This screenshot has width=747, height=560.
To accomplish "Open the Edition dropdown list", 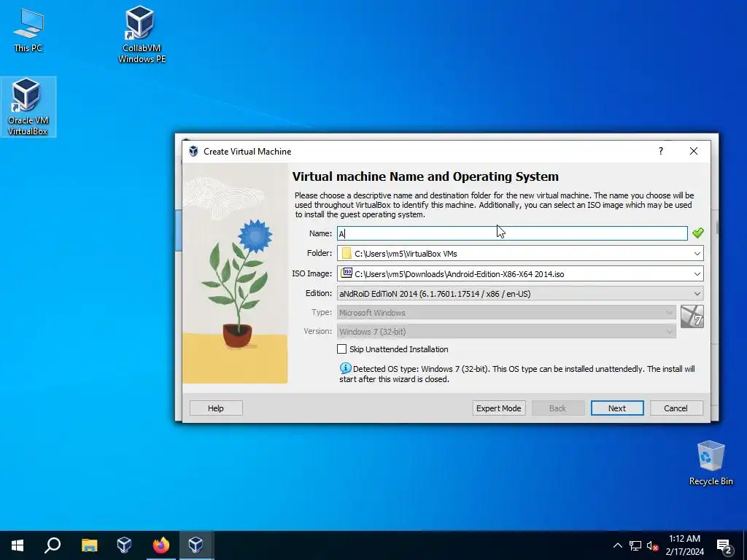I will [x=519, y=293].
